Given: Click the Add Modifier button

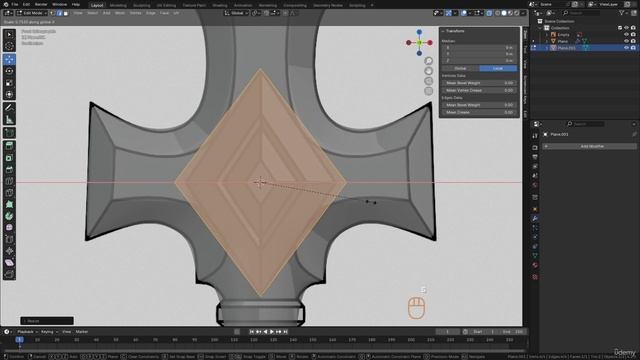Looking at the screenshot, I should [x=589, y=146].
